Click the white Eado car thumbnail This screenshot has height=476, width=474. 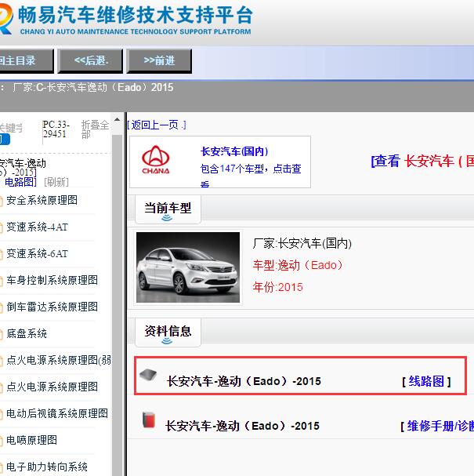point(188,267)
